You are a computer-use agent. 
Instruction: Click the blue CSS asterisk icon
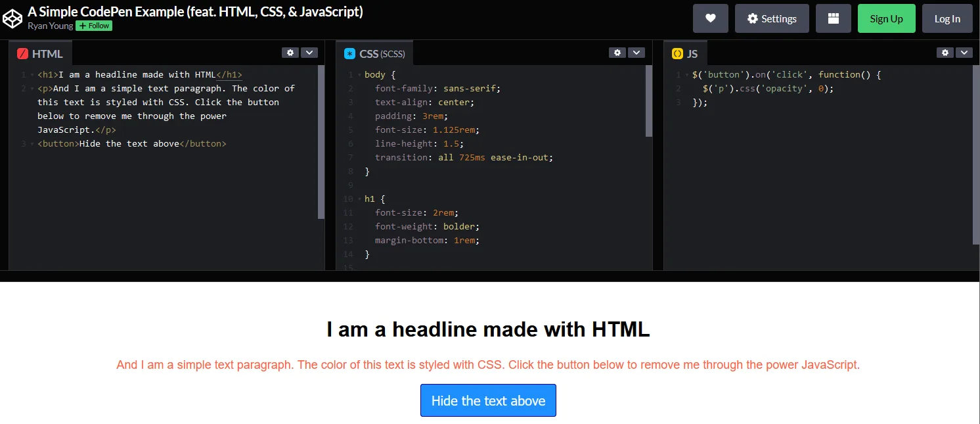349,54
